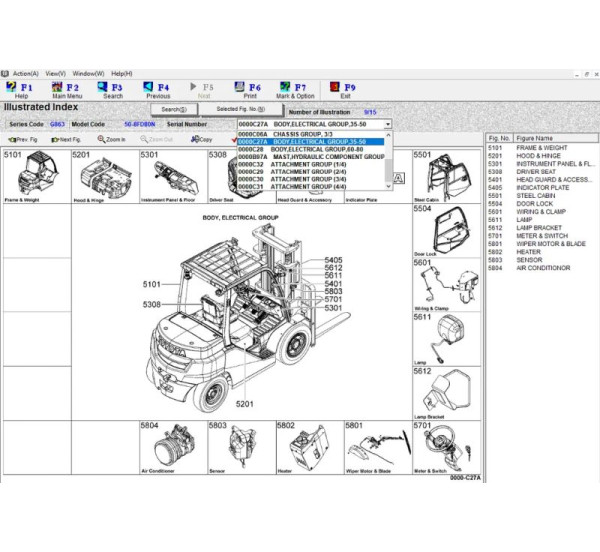
Task: Exit the application with F9
Action: click(x=344, y=89)
